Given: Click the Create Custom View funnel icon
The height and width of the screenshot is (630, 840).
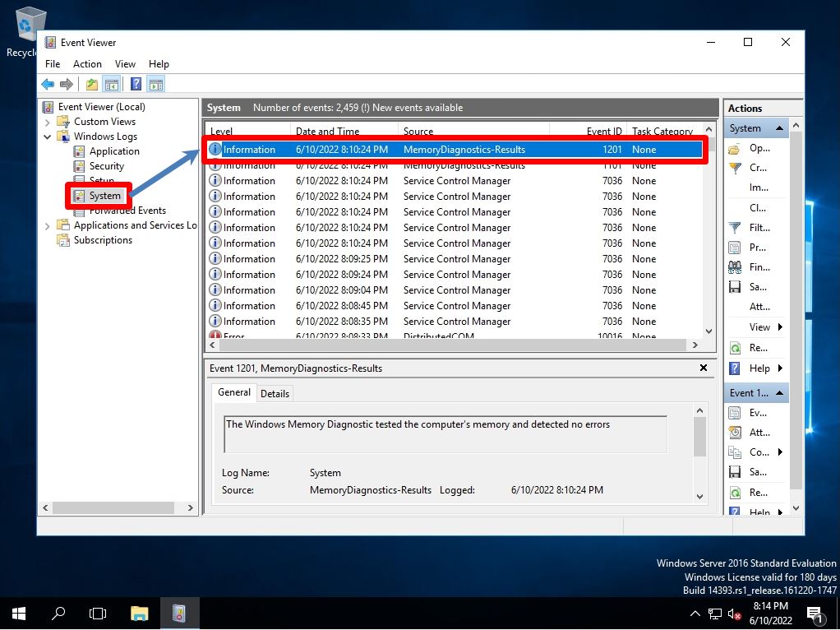Looking at the screenshot, I should pos(736,168).
